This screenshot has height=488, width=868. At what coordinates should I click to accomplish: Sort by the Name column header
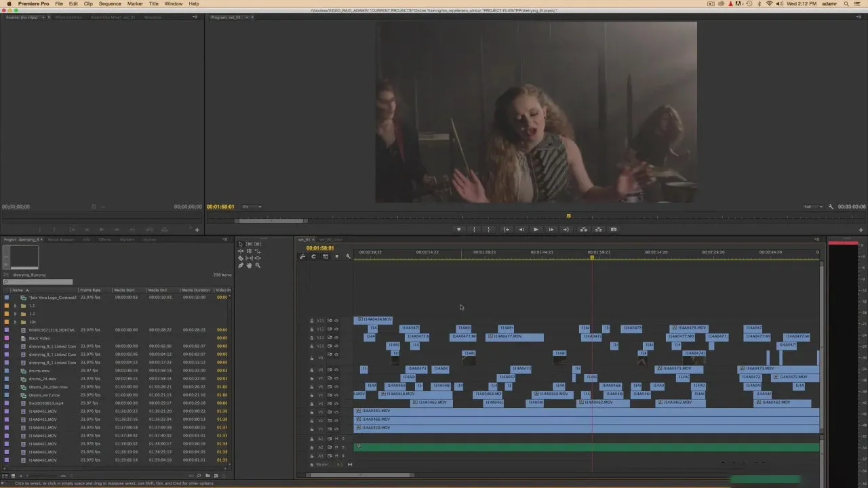coord(18,290)
